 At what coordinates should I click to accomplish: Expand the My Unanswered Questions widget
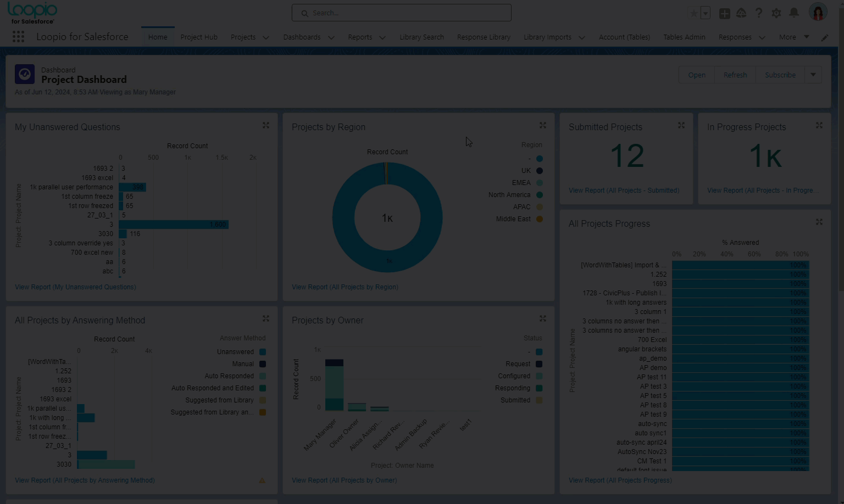pyautogui.click(x=266, y=126)
